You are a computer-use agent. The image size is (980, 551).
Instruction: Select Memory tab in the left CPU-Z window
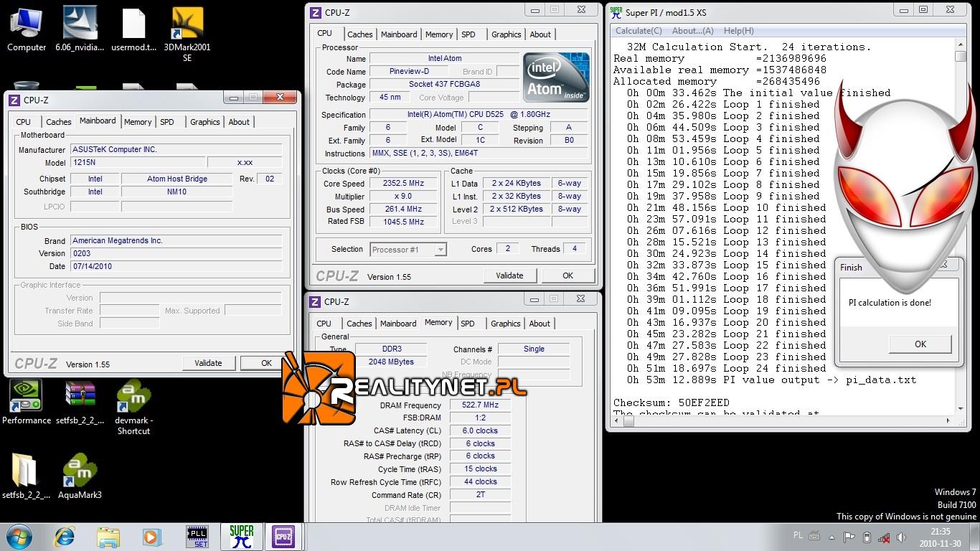[x=138, y=122]
